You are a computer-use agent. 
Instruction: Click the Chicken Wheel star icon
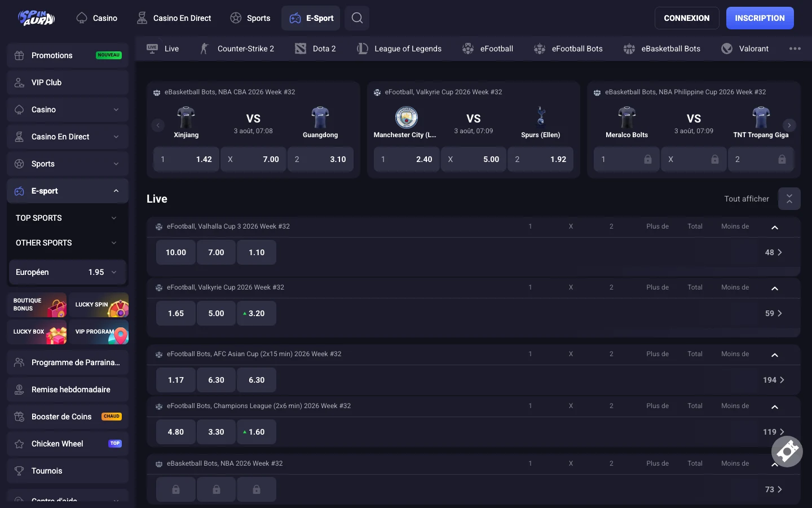pyautogui.click(x=19, y=444)
